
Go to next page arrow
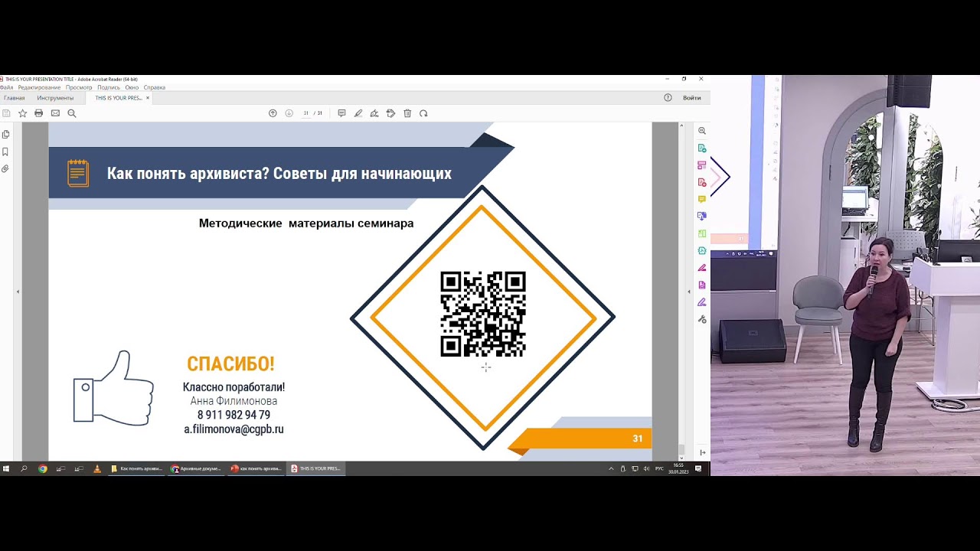click(289, 113)
